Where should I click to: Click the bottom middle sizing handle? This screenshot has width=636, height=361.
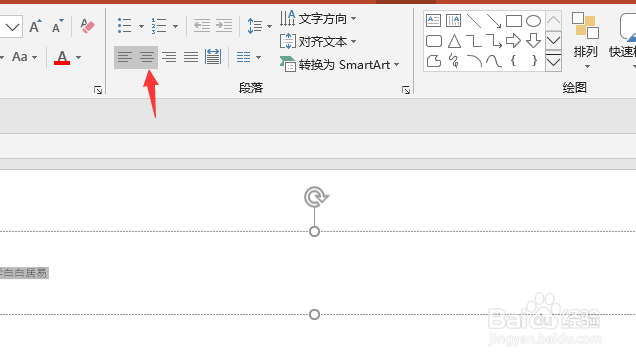pos(314,314)
